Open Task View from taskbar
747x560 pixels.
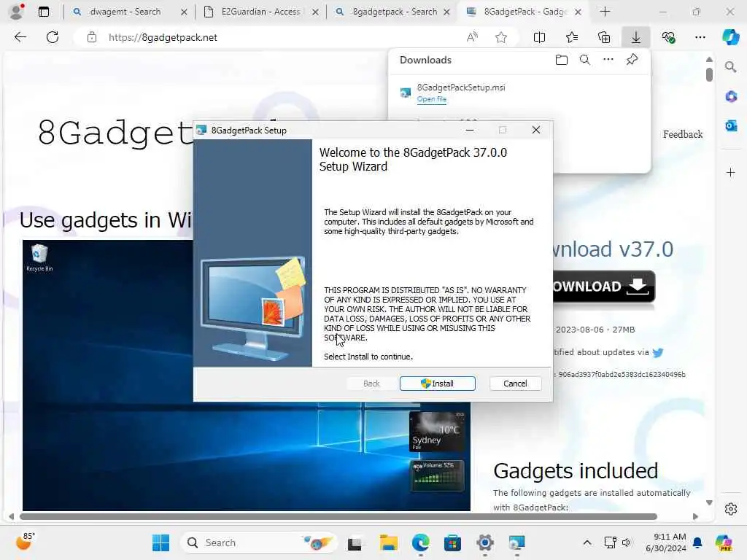(355, 542)
